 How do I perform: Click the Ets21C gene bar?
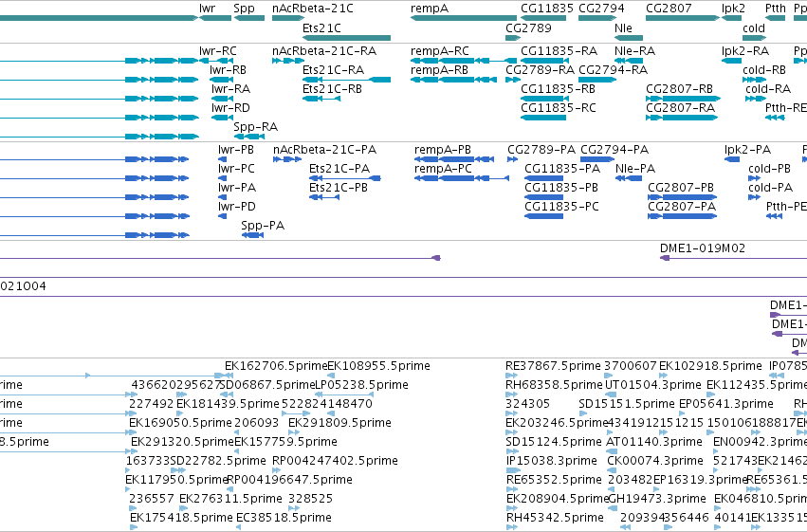tap(346, 38)
